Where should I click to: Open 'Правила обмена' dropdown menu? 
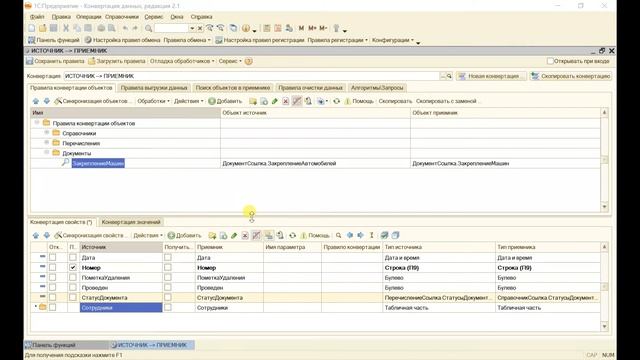pos(187,40)
